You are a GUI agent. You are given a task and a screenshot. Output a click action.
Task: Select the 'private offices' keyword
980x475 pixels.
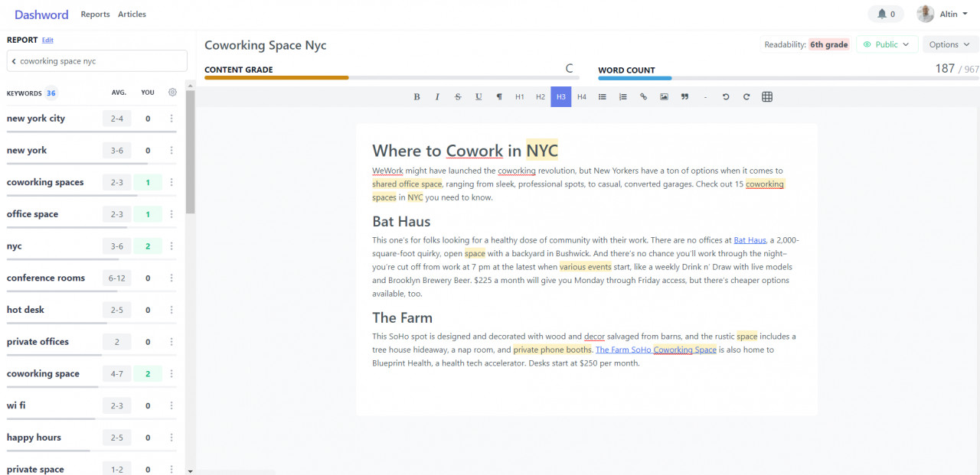[38, 342]
